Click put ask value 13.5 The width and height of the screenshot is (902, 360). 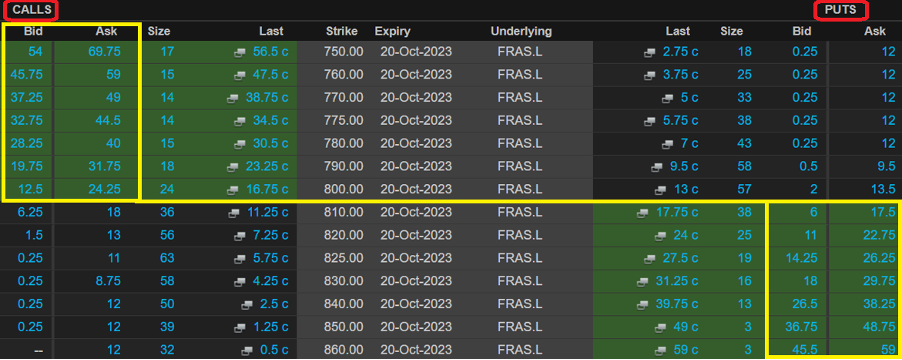[883, 190]
